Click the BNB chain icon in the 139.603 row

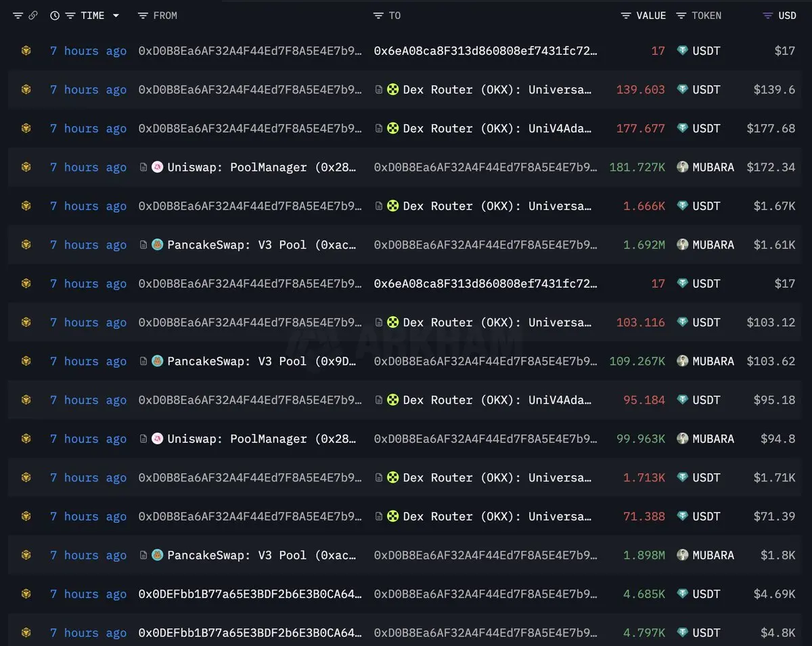(x=26, y=89)
